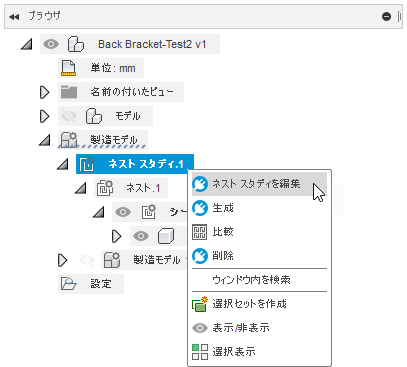Screen dimensions: 407x367
Task: Click the underlined 製造モデル gear icon
Action: [69, 140]
